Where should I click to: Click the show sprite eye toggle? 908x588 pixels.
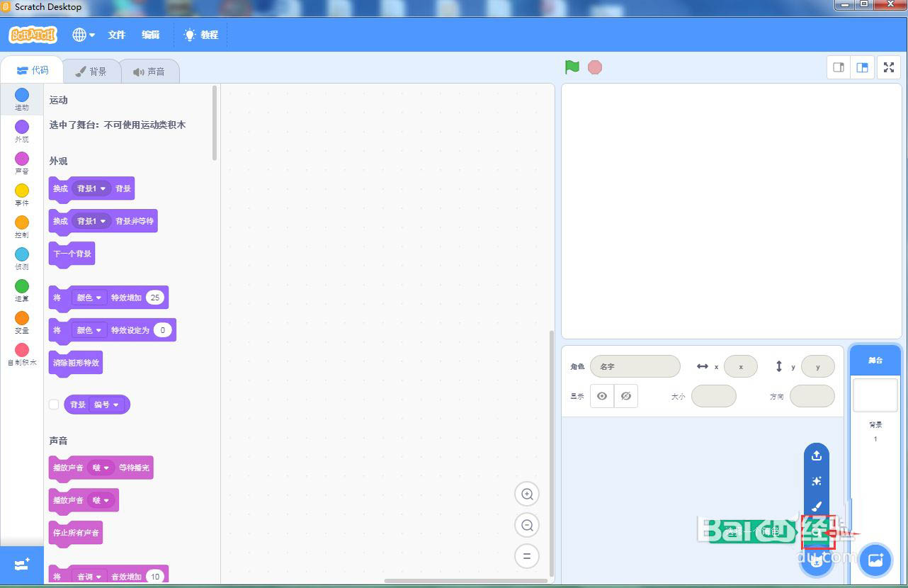[602, 396]
